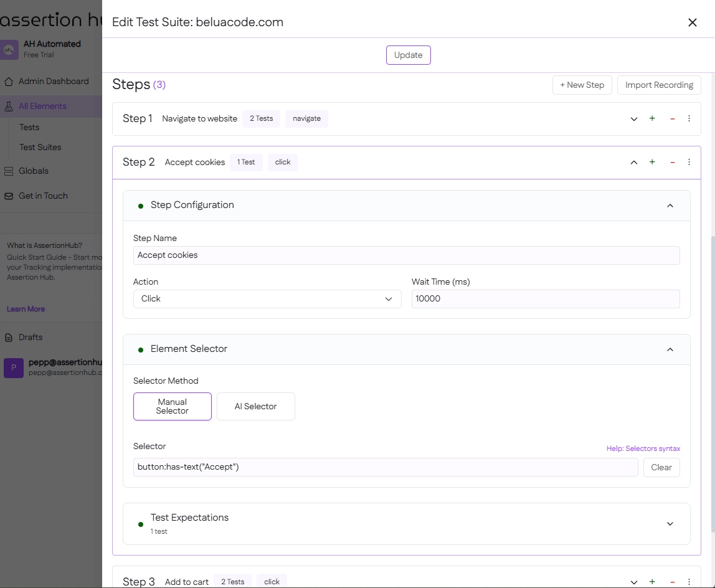The width and height of the screenshot is (715, 588).
Task: Open the Action dropdown showing Click
Action: [x=267, y=298]
